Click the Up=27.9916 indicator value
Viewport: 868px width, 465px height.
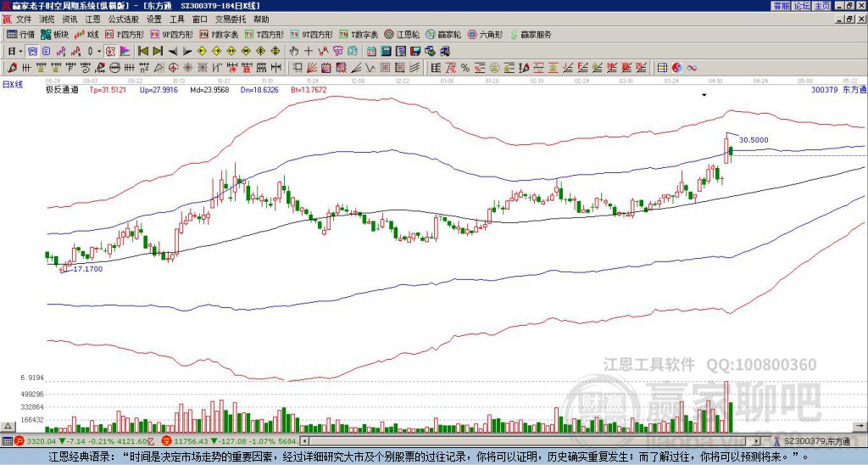click(x=159, y=89)
